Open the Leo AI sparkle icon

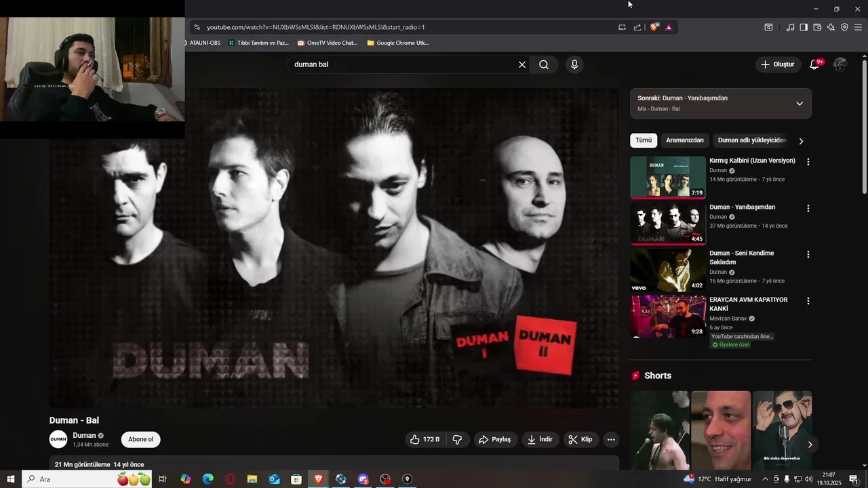coord(831,27)
